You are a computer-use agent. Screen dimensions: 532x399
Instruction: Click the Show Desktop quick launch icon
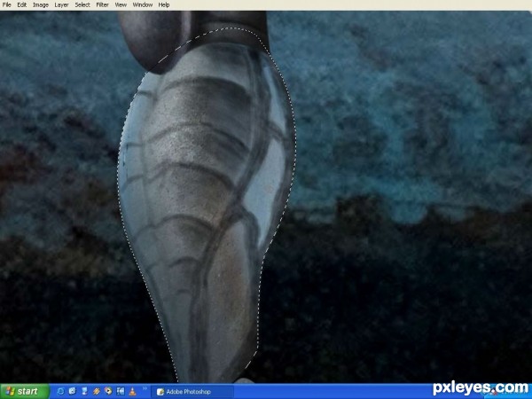click(84, 391)
